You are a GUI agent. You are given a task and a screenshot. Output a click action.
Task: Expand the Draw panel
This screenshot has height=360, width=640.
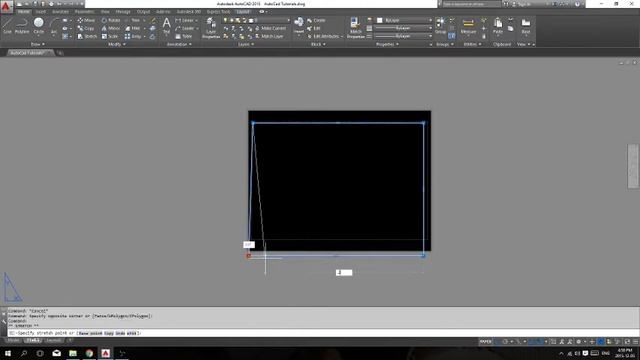point(38,44)
